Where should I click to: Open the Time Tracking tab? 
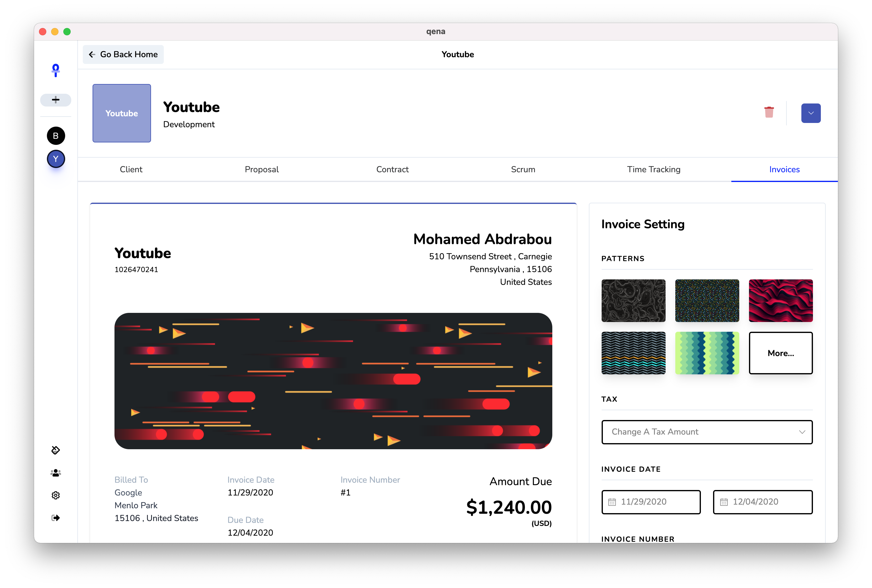(653, 170)
